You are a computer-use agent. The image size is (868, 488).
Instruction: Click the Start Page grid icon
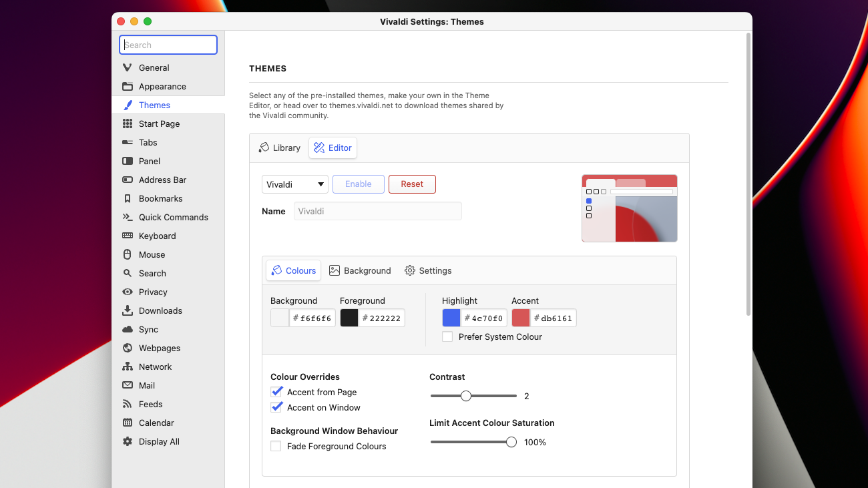point(127,124)
